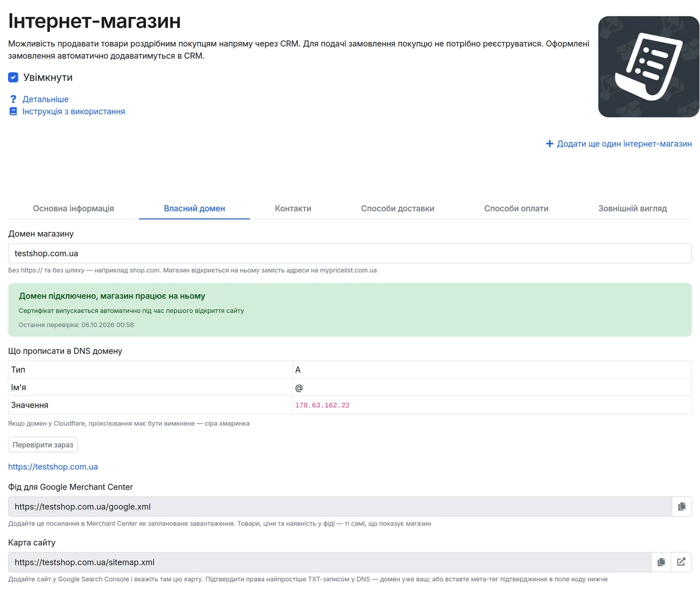Image resolution: width=700 pixels, height=596 pixels.
Task: Click Додати ще один інтернет-магазин link
Action: tap(624, 144)
